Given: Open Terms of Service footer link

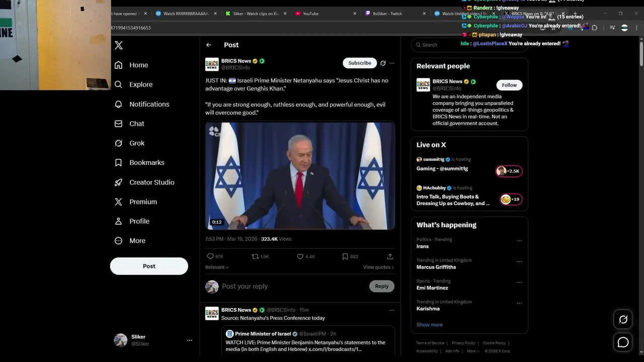Looking at the screenshot, I should pos(430,343).
